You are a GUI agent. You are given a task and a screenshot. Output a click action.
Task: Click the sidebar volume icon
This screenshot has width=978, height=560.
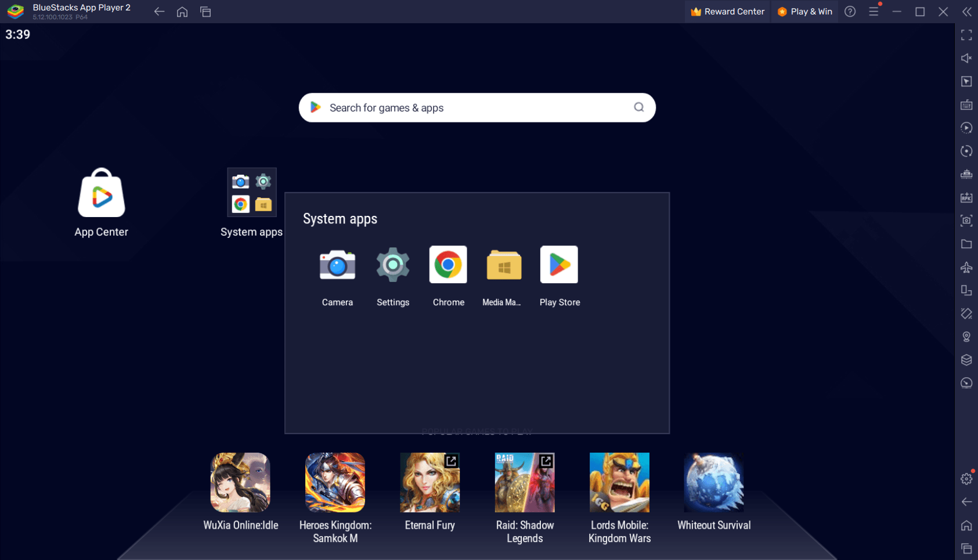966,58
